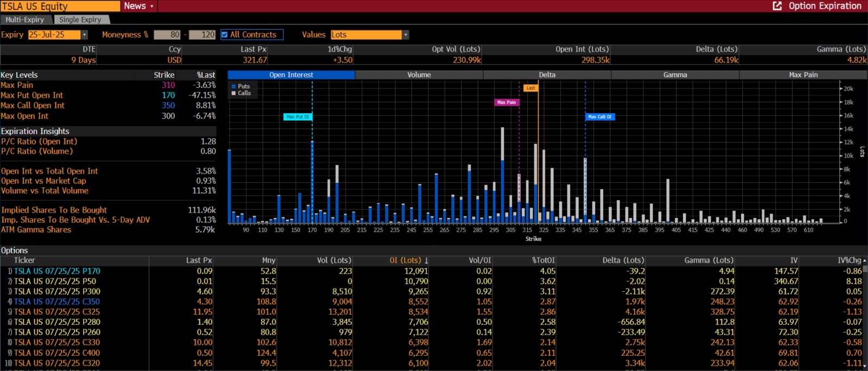Select the Open Interest chart tab

click(291, 75)
